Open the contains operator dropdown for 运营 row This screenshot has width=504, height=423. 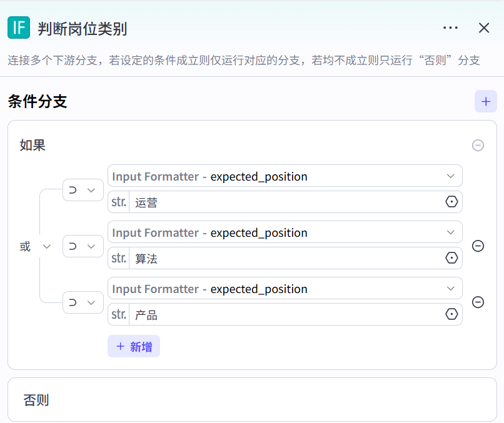pyautogui.click(x=83, y=190)
